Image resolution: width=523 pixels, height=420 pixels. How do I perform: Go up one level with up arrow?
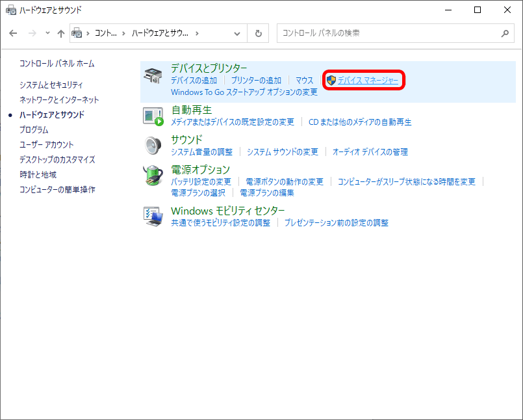pyautogui.click(x=60, y=33)
